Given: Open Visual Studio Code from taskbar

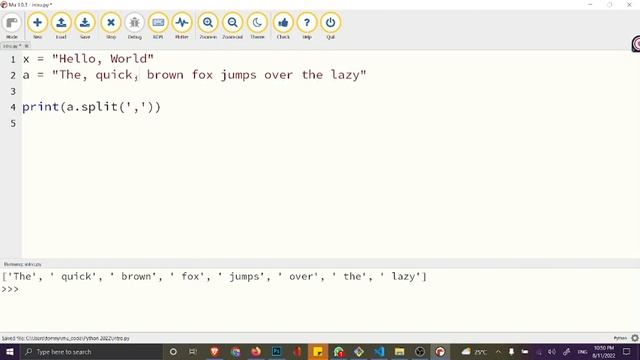Looking at the screenshot, I should (379, 352).
